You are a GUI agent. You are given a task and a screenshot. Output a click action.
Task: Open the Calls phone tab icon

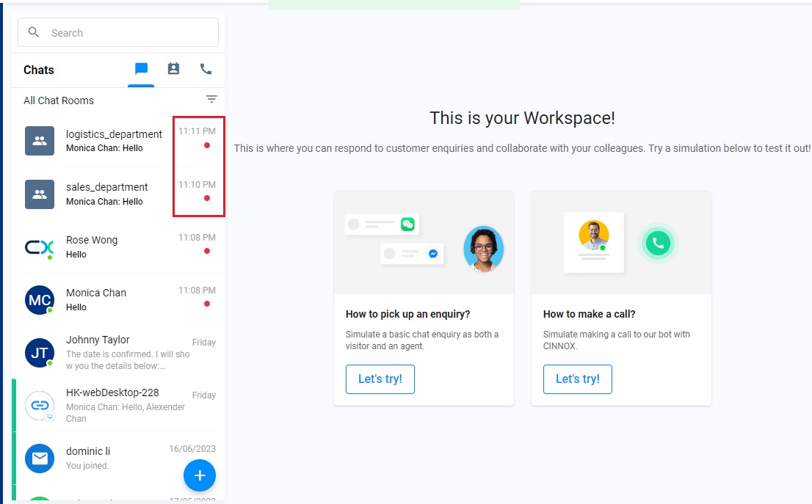point(206,69)
